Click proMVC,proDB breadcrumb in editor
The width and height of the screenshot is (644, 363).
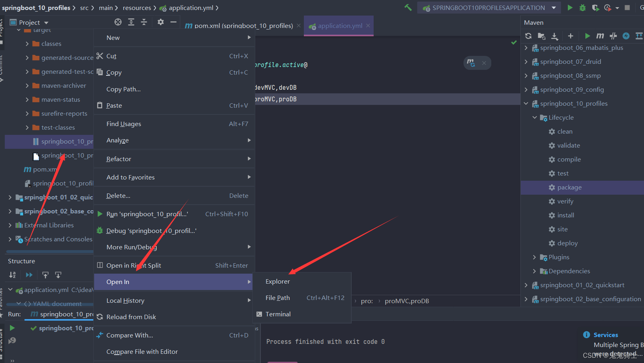coord(407,301)
